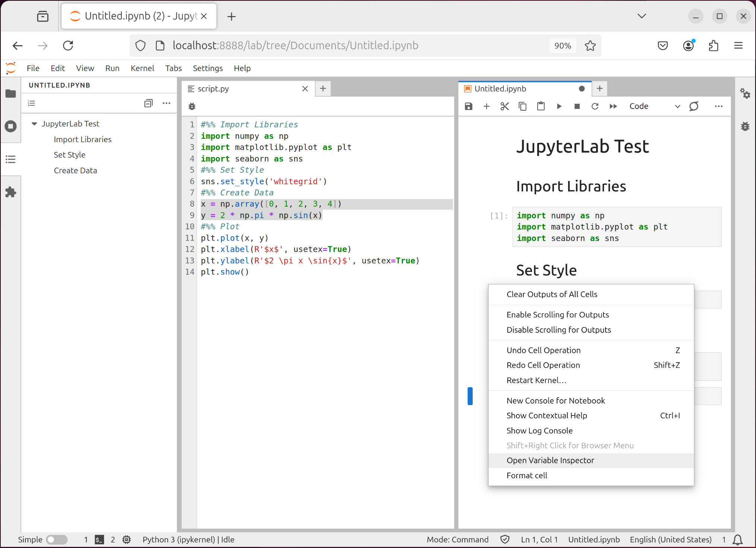Click the debugger icon in script.py toolbar
This screenshot has width=756, height=548.
click(x=192, y=106)
